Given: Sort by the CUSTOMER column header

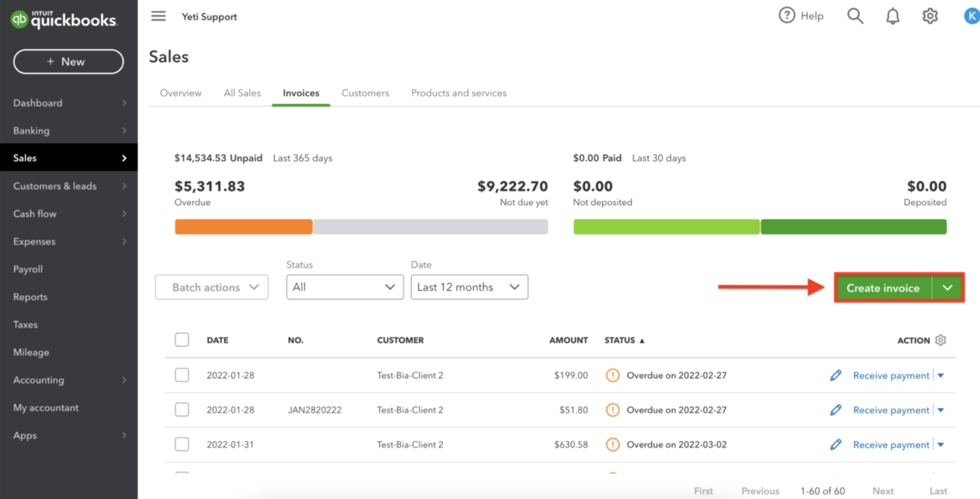Looking at the screenshot, I should (400, 340).
